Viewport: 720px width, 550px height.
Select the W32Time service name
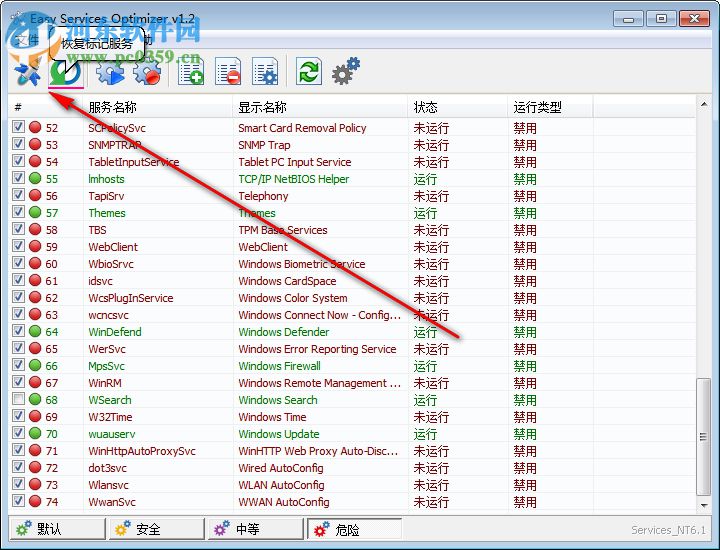(110, 417)
